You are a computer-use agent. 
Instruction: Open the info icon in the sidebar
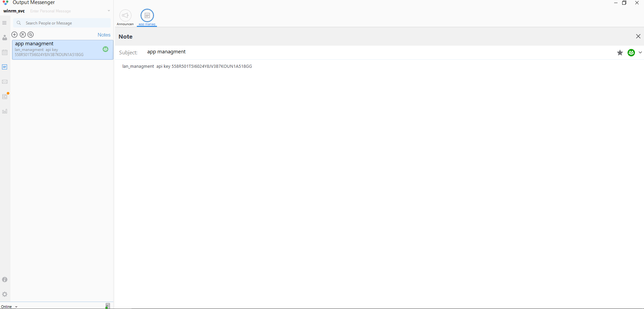[x=5, y=279]
